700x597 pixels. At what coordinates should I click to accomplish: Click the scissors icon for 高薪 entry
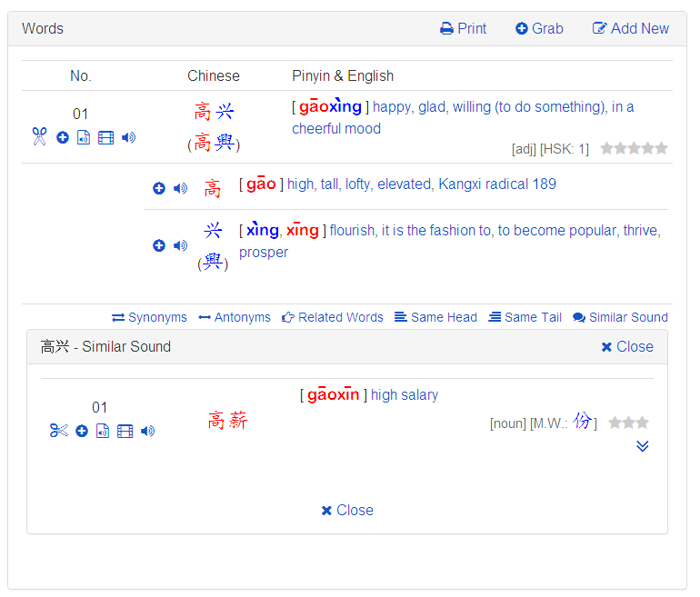pos(59,431)
